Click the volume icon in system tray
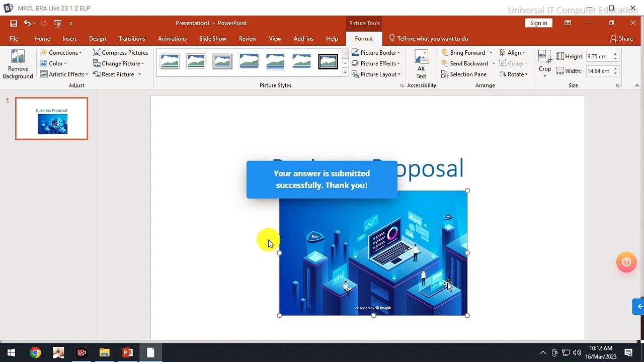 pyautogui.click(x=577, y=353)
